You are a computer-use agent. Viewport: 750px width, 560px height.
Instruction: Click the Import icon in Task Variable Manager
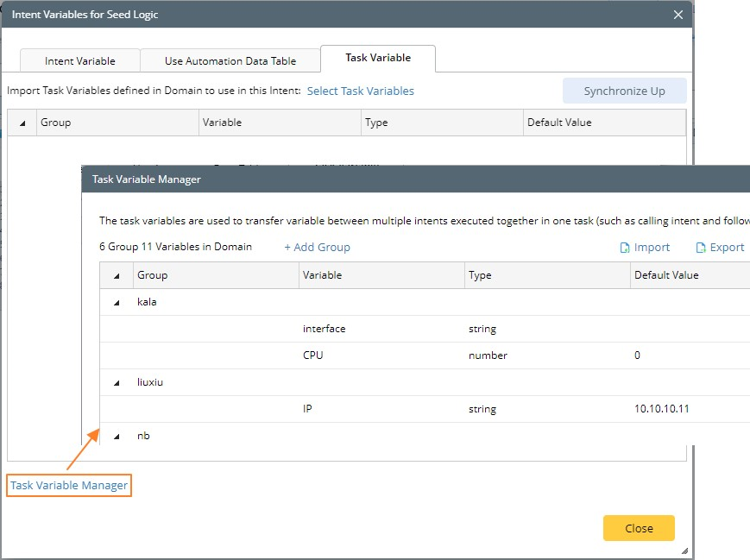(625, 248)
